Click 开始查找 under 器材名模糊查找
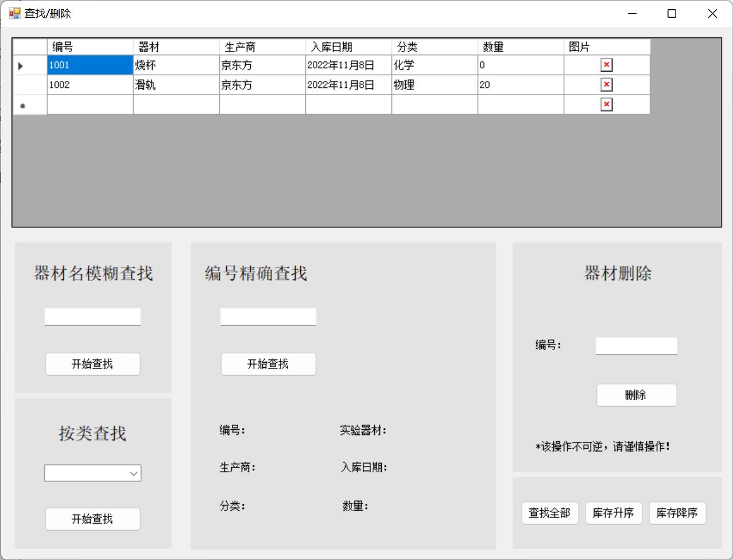The height and width of the screenshot is (560, 733). click(x=92, y=364)
